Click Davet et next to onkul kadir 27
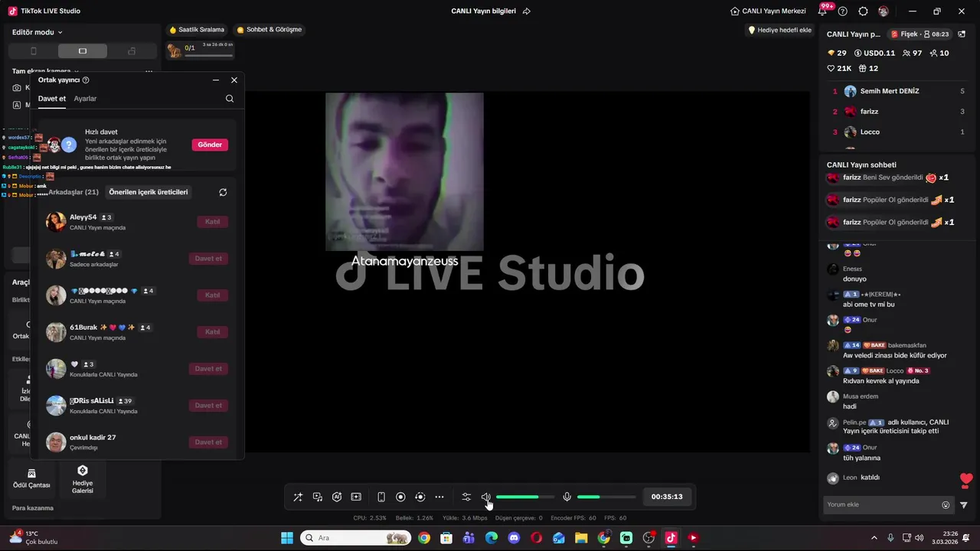980x551 pixels. pyautogui.click(x=208, y=442)
